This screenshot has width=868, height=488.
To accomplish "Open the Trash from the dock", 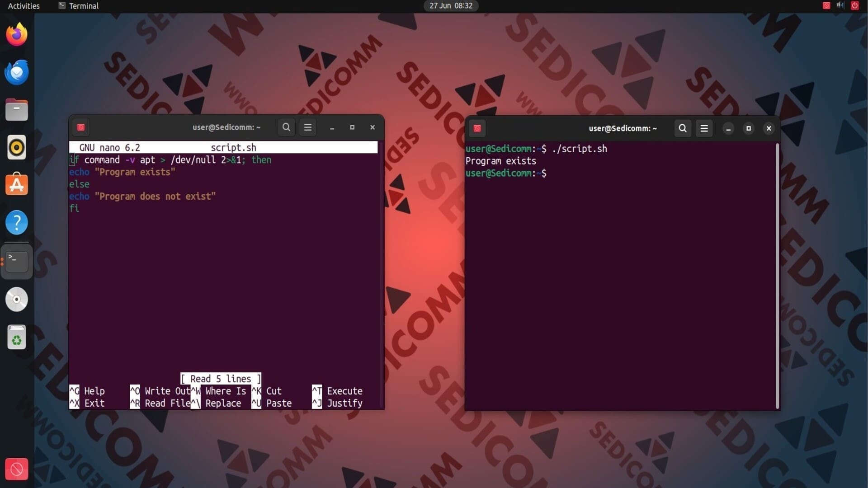I will [17, 337].
